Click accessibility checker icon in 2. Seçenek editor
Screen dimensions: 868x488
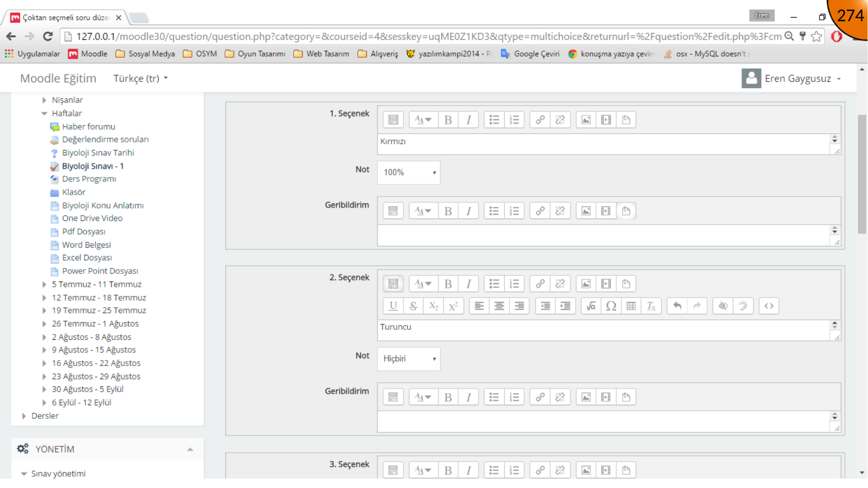pos(723,306)
